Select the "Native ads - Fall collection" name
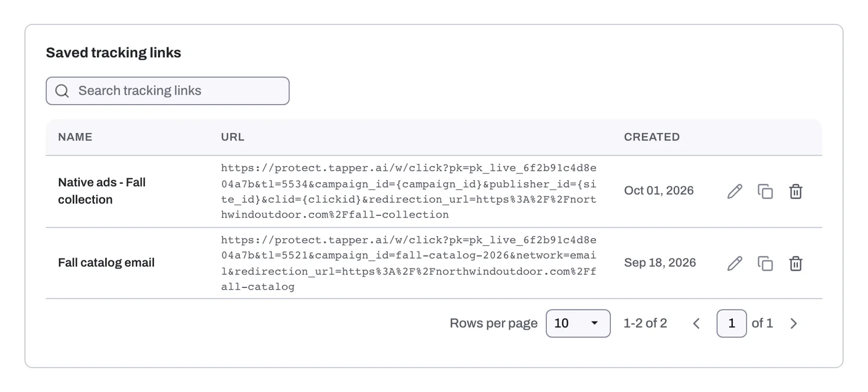The image size is (868, 392). coord(102,191)
